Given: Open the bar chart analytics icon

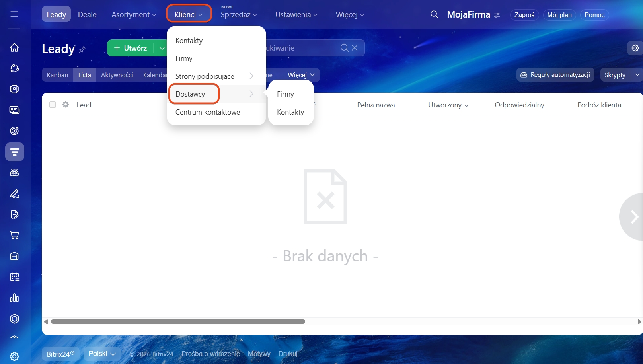Looking at the screenshot, I should [14, 298].
